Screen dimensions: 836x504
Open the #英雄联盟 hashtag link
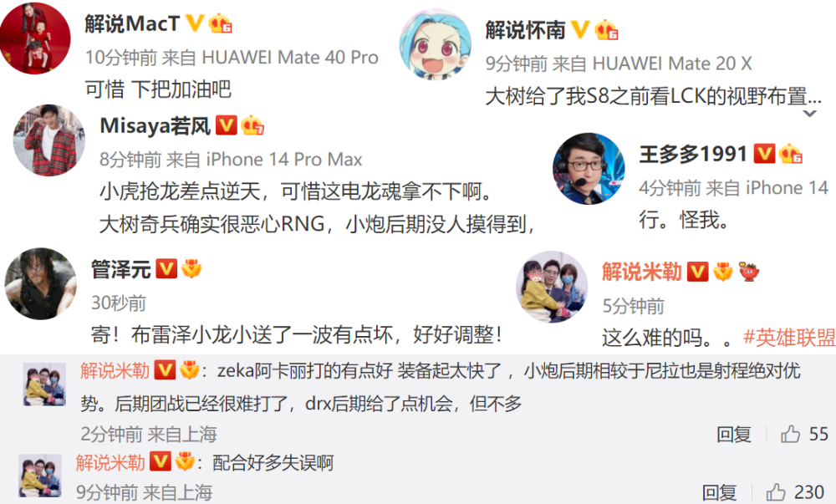(789, 338)
